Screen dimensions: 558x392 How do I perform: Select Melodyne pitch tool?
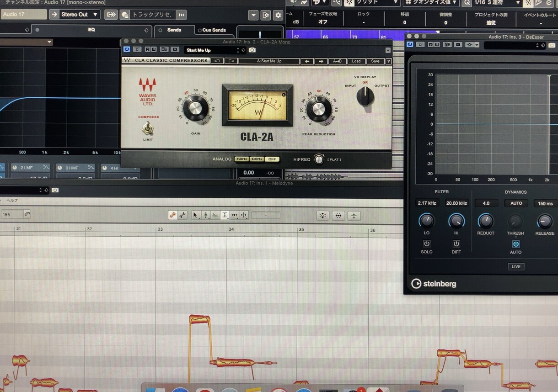click(206, 215)
